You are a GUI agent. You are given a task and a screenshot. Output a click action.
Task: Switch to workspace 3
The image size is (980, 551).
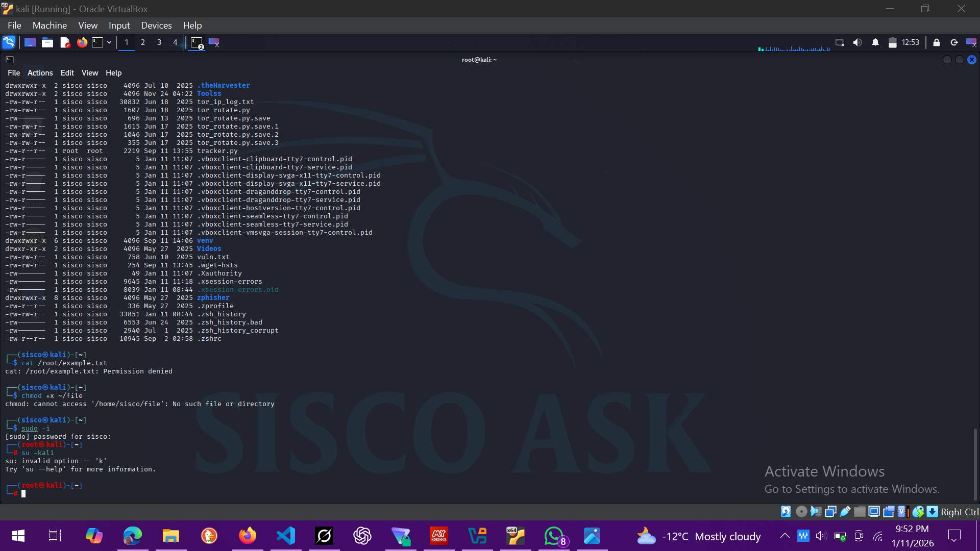[159, 42]
